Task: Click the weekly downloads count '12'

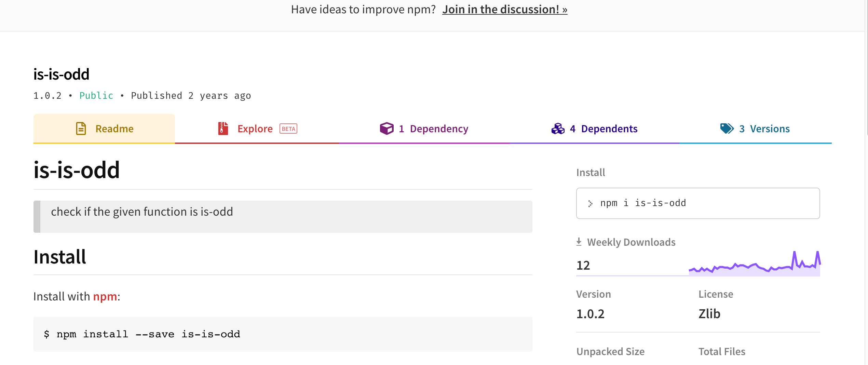Action: [x=583, y=265]
